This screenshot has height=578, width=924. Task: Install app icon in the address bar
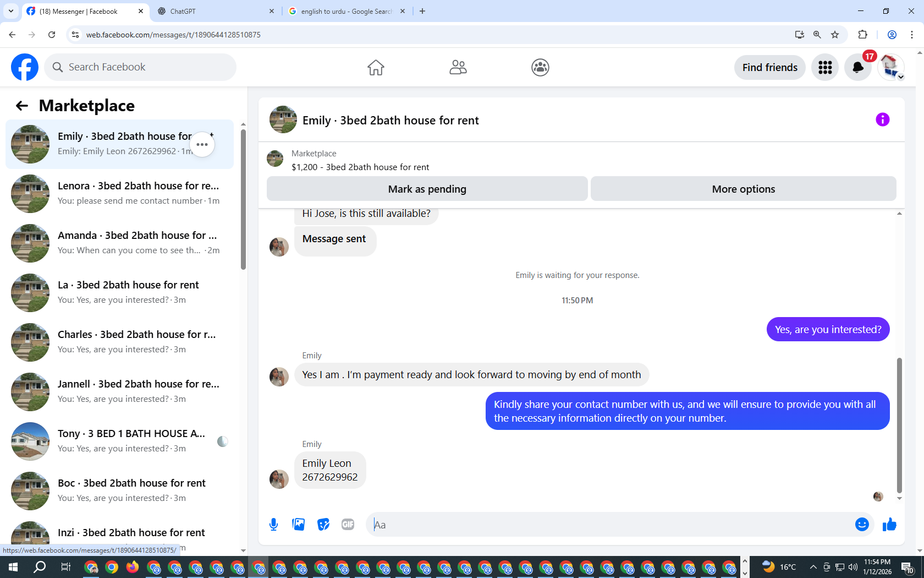(799, 35)
